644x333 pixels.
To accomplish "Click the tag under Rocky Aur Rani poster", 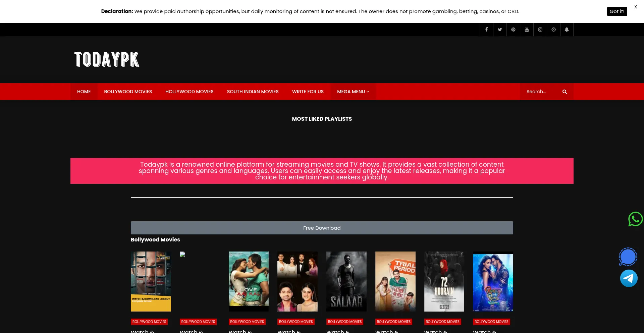I will [491, 322].
